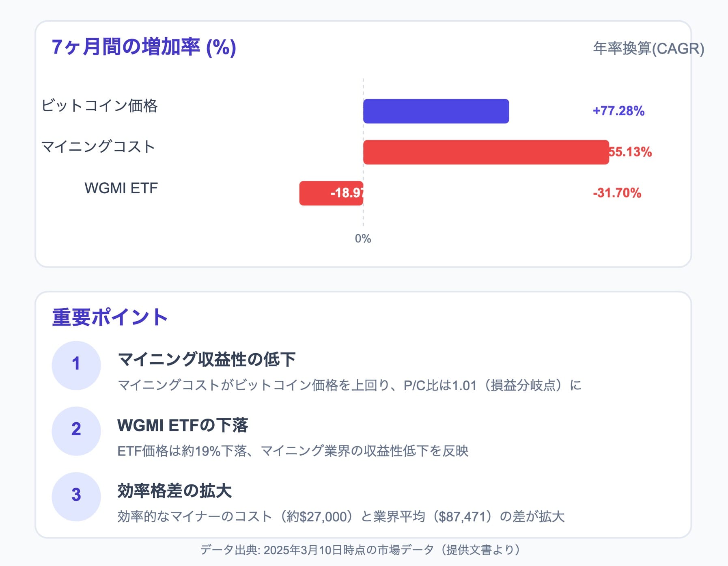The width and height of the screenshot is (728, 566).
Task: Click the red WGMI ETF negative bar
Action: point(331,193)
